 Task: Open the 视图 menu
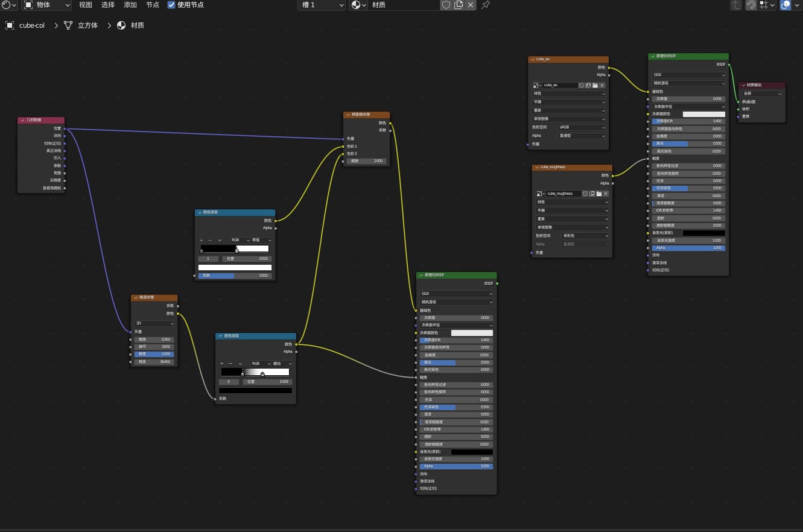(86, 5)
